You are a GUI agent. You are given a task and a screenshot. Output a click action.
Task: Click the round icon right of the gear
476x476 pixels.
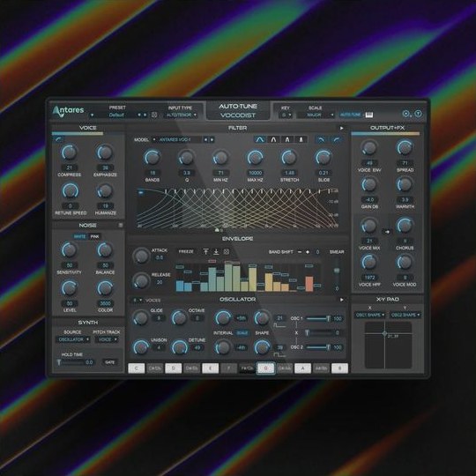click(x=418, y=114)
